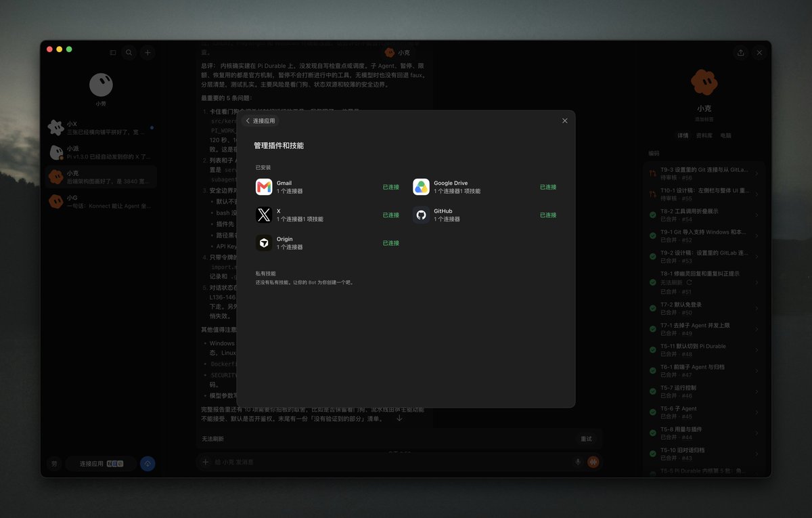Click the 劳 user badge
812x518 pixels.
[54, 464]
